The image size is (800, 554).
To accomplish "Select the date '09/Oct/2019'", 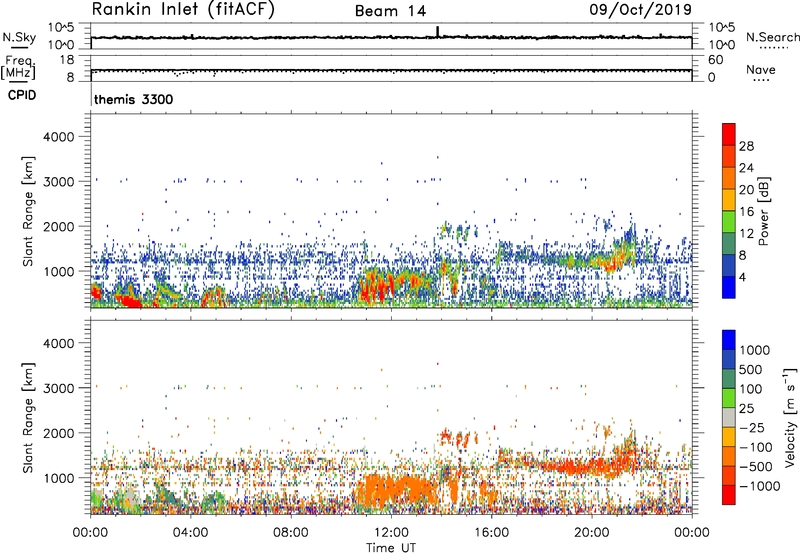I will [x=640, y=10].
